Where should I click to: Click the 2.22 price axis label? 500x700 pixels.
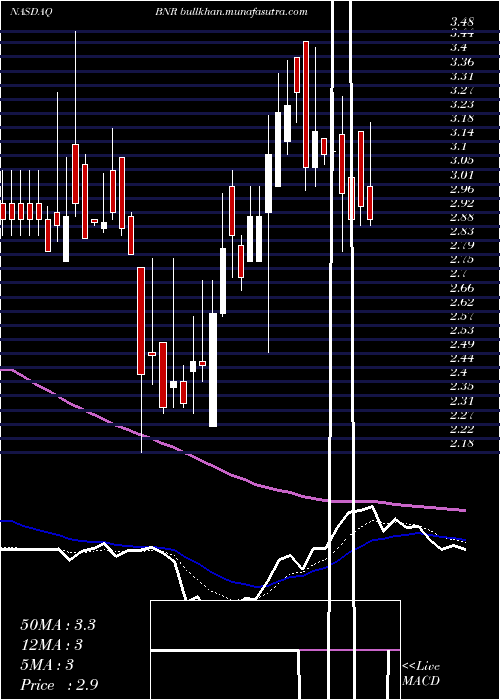click(462, 429)
